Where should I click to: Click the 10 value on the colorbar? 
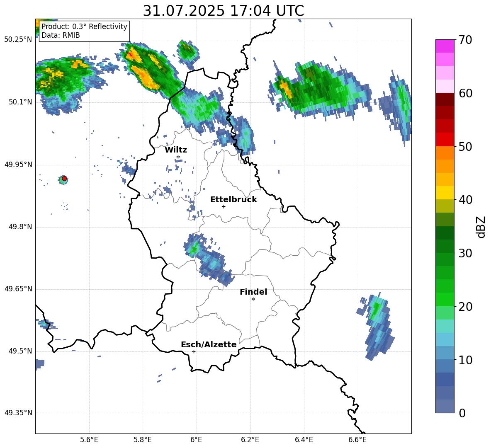pos(465,360)
